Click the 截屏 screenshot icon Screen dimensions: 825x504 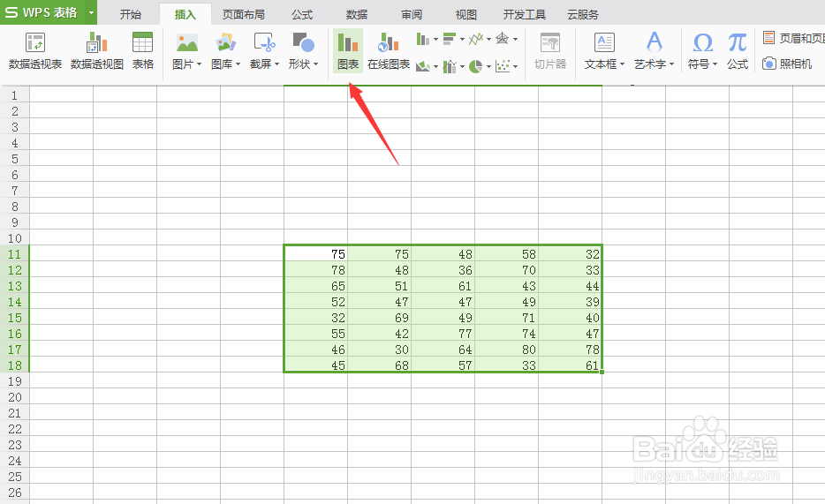(264, 43)
